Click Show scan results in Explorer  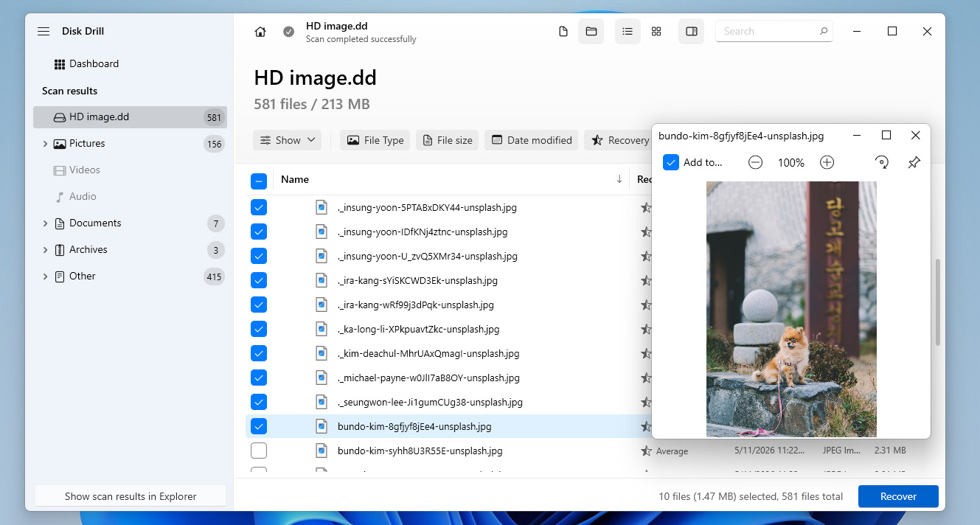point(131,496)
